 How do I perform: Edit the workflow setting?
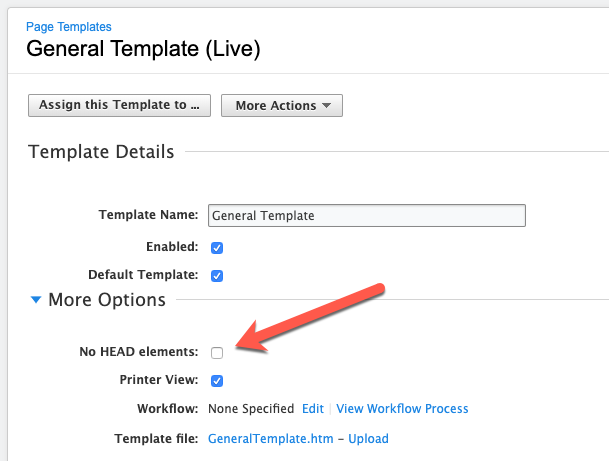[313, 409]
